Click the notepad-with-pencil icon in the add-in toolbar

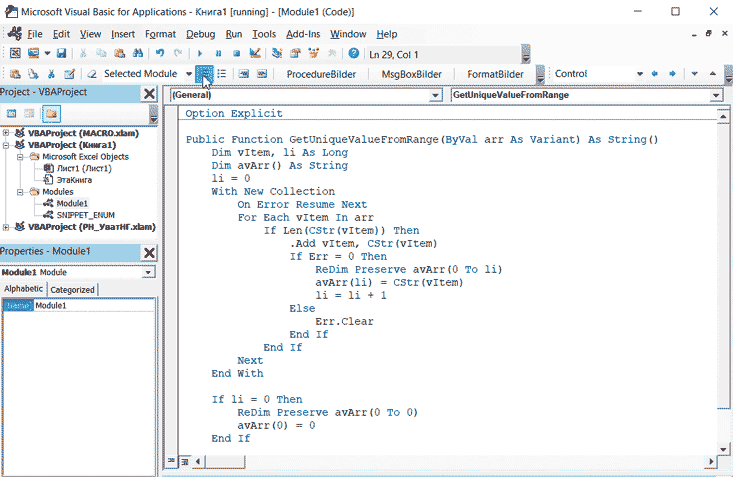click(69, 74)
